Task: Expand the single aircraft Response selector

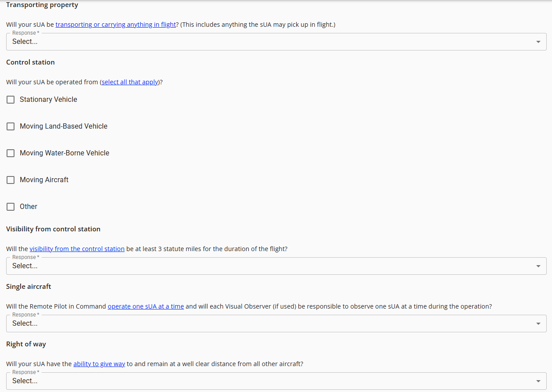Action: pyautogui.click(x=276, y=323)
